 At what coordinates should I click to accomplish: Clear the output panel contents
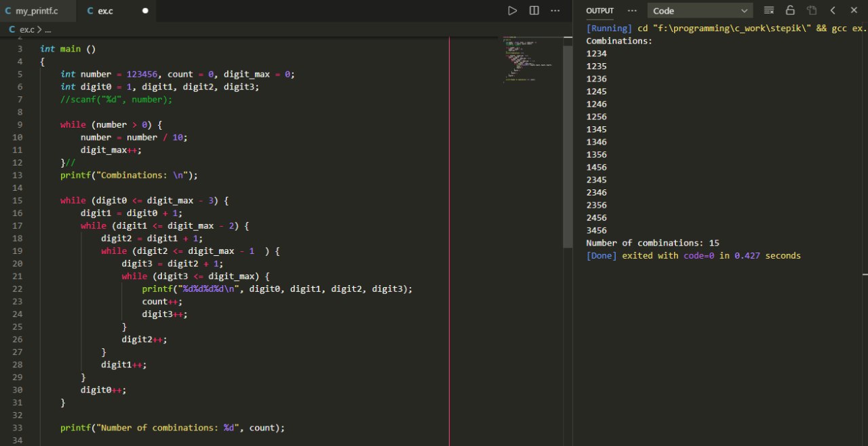coord(768,11)
